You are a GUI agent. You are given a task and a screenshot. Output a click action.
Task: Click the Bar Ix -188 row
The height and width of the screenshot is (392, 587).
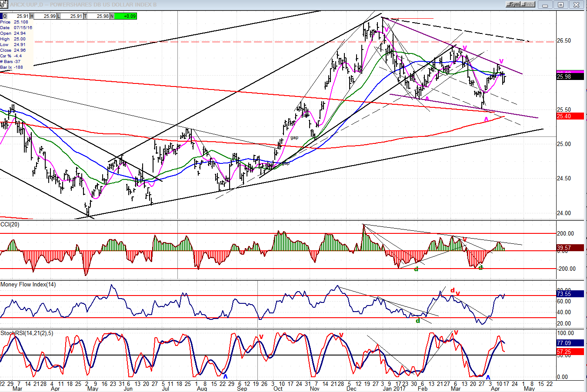(16, 67)
